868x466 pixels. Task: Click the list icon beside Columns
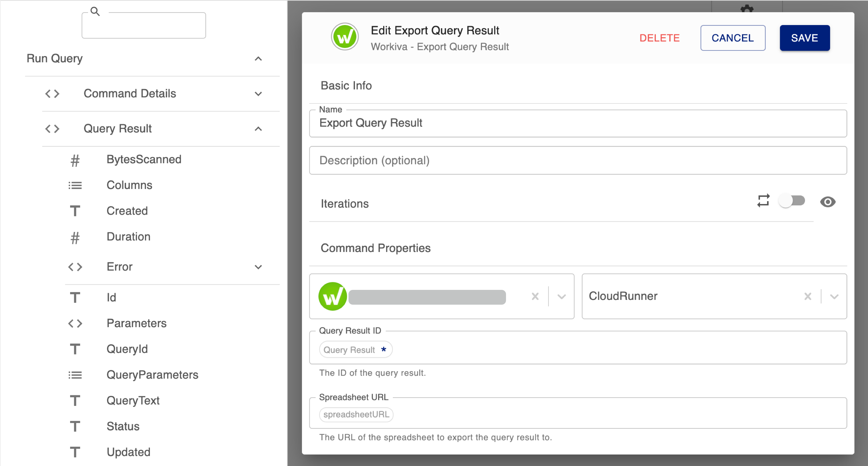click(75, 185)
